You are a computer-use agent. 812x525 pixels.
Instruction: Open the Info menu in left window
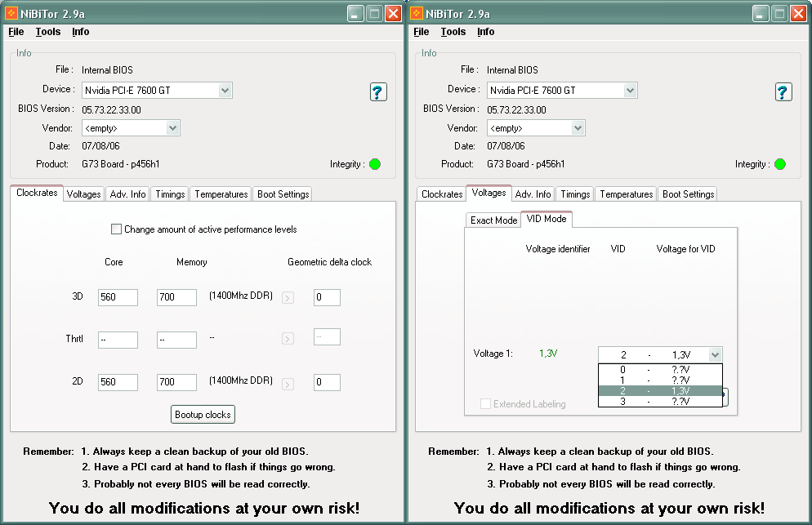tap(80, 32)
